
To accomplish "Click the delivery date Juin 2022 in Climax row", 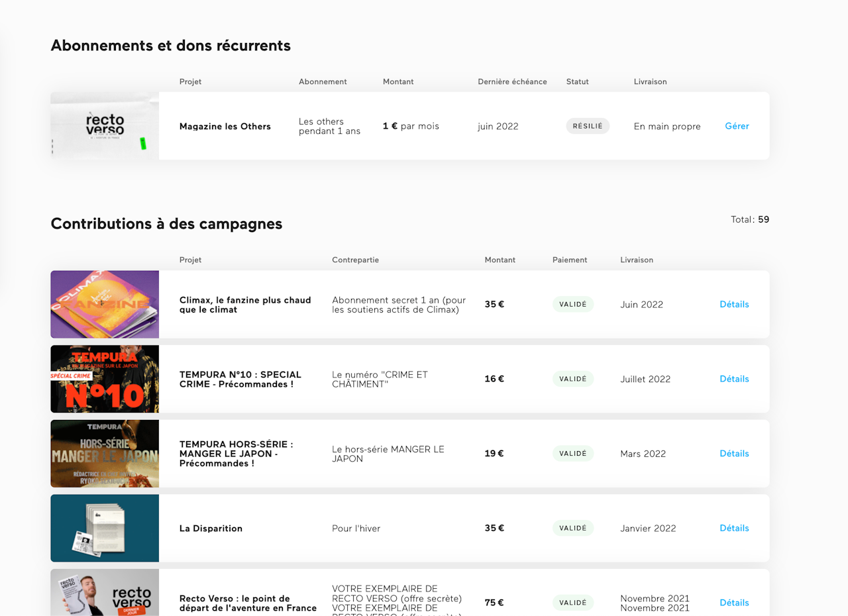I will click(x=641, y=305).
